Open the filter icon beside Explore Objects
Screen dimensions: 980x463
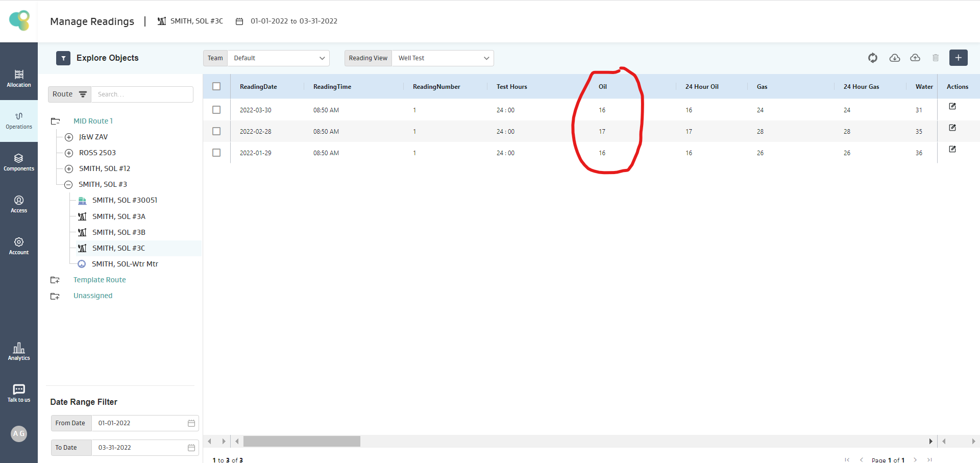click(x=63, y=58)
